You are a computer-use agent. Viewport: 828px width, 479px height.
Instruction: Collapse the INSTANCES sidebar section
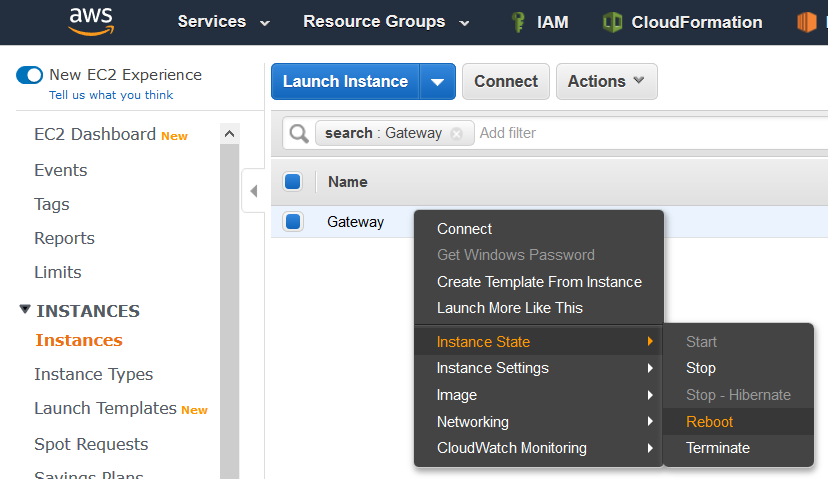(25, 311)
